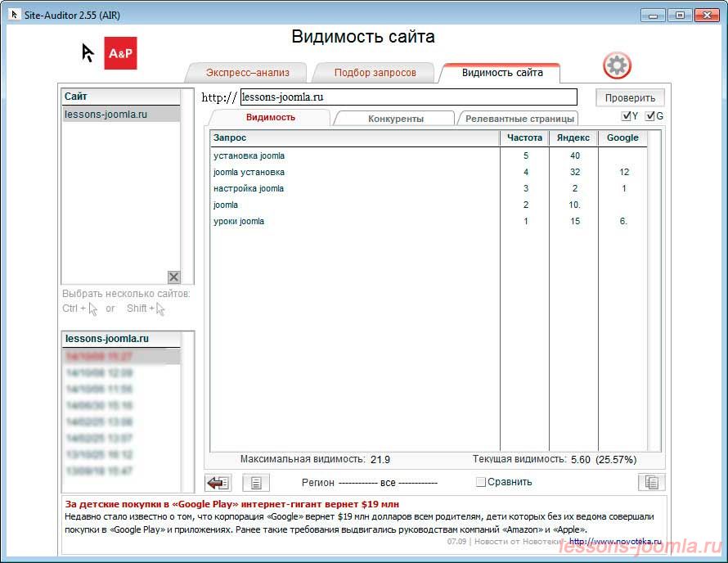Open the Видимость sub-tab
This screenshot has height=563, width=728.
(x=271, y=118)
